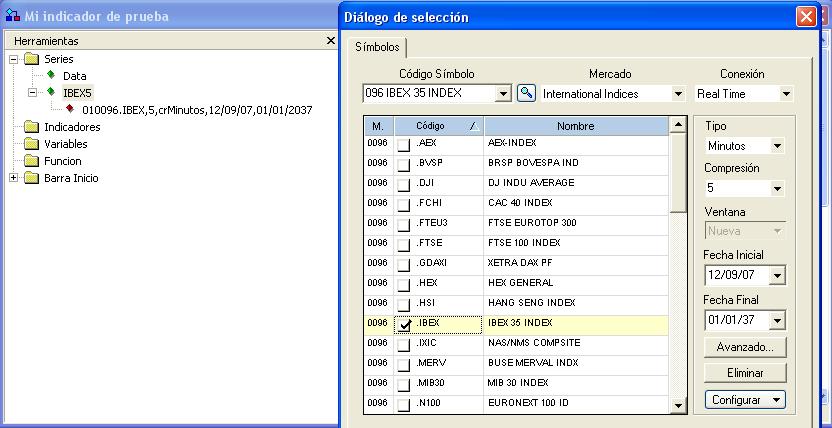Open the Mercado dropdown
This screenshot has width=832, height=428.
pos(678,94)
